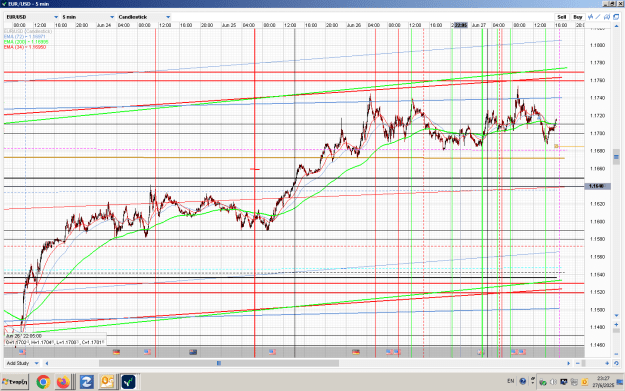Click the EMA (200) legend label
Viewport: 625px width, 391px height.
click(26, 42)
